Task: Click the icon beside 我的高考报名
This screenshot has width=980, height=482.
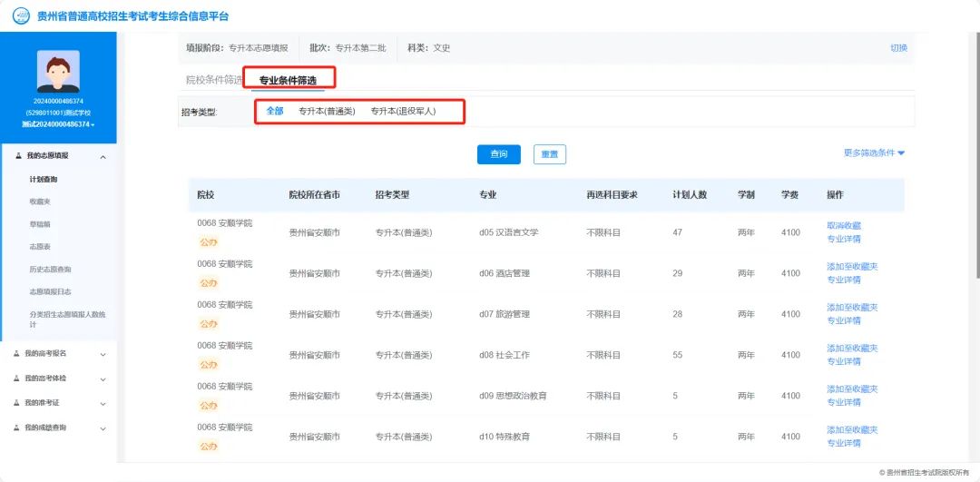Action: click(17, 353)
